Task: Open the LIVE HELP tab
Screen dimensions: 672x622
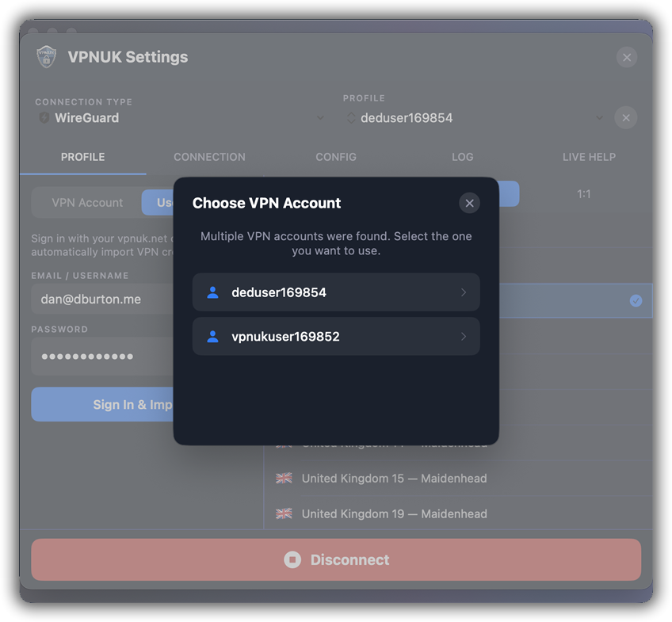Action: click(589, 157)
